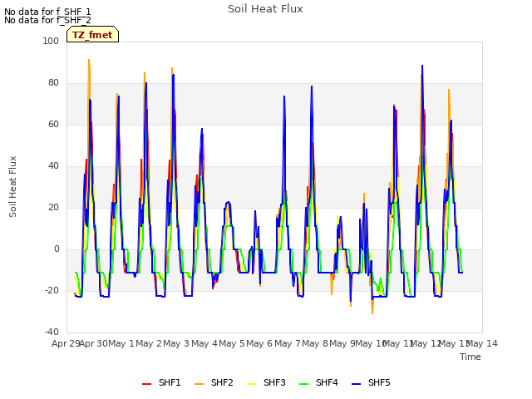Toggle SHF3 series in legend

(266, 382)
